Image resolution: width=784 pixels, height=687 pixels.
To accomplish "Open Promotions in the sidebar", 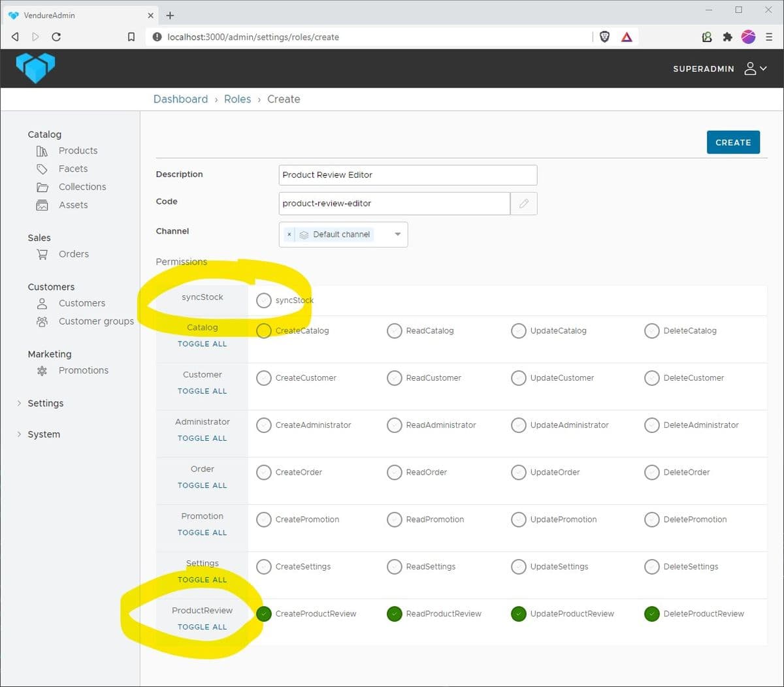I will (83, 370).
